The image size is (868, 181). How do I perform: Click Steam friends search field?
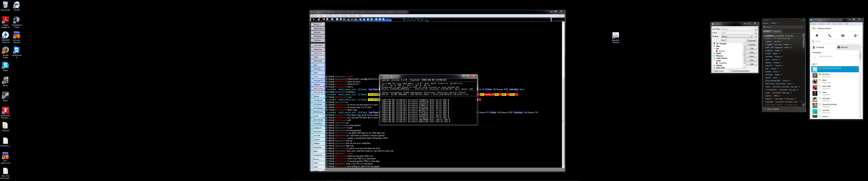click(x=784, y=27)
